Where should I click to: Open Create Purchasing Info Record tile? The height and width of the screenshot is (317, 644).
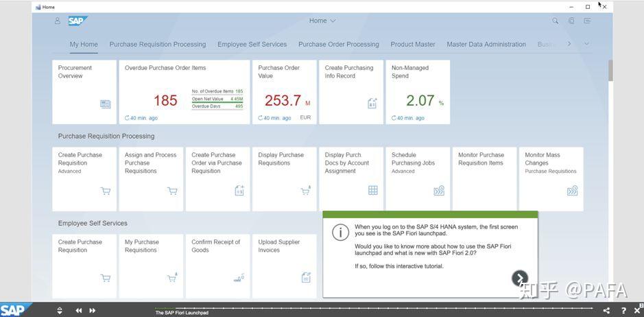coord(351,92)
